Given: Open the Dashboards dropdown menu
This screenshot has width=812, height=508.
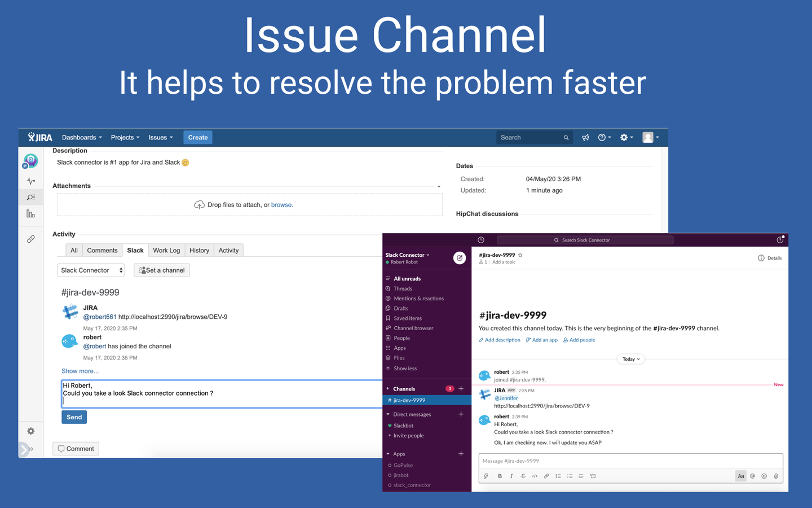Looking at the screenshot, I should pos(82,137).
